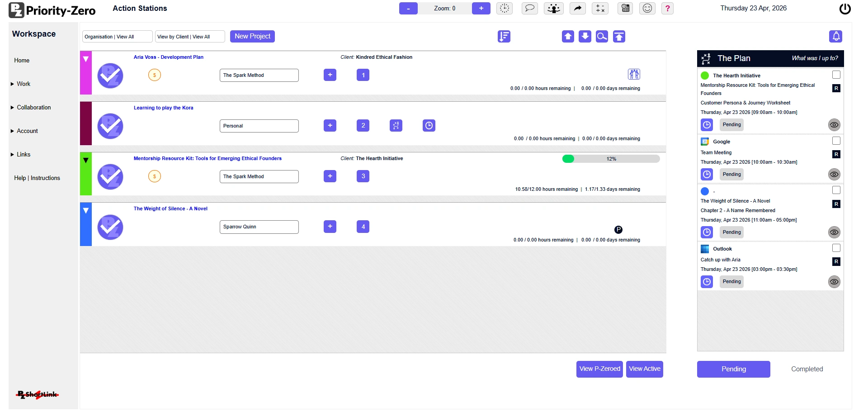Click the move up arrow icon
The image size is (868, 412).
(568, 37)
